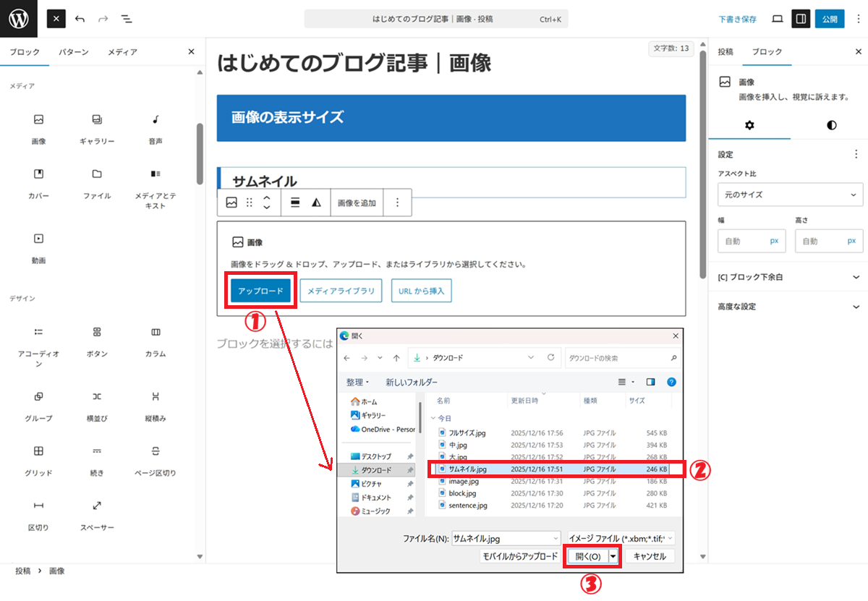Expand the ブロック下余白 section
The width and height of the screenshot is (868, 601).
pyautogui.click(x=790, y=277)
